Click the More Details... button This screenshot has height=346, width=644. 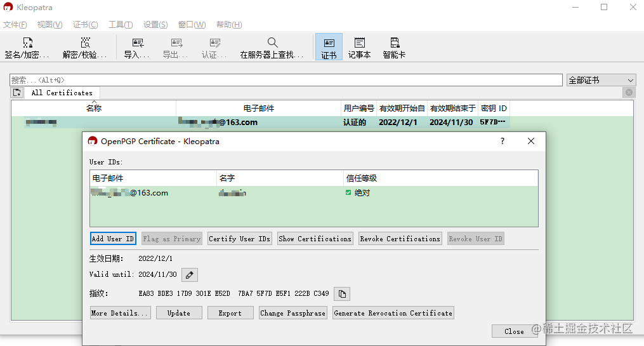click(121, 313)
